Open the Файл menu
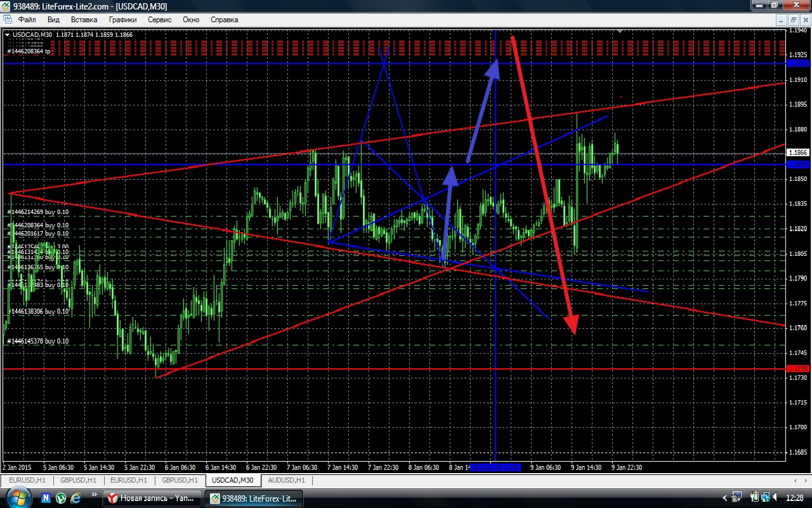The height and width of the screenshot is (508, 812). coord(27,20)
